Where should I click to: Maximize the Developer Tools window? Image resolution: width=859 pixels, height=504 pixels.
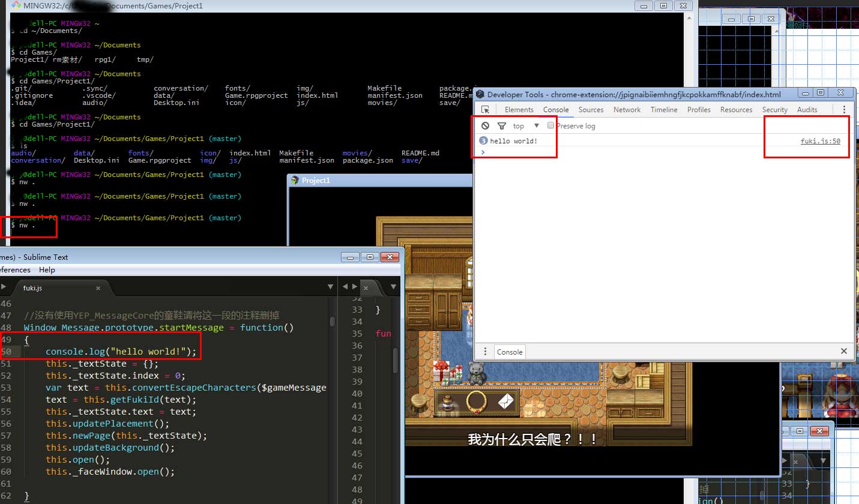[x=821, y=93]
